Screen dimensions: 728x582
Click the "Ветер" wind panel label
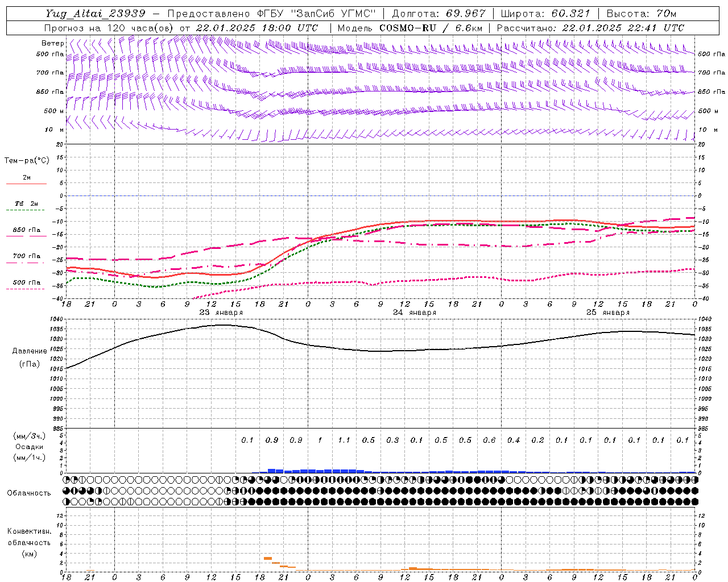coord(52,43)
